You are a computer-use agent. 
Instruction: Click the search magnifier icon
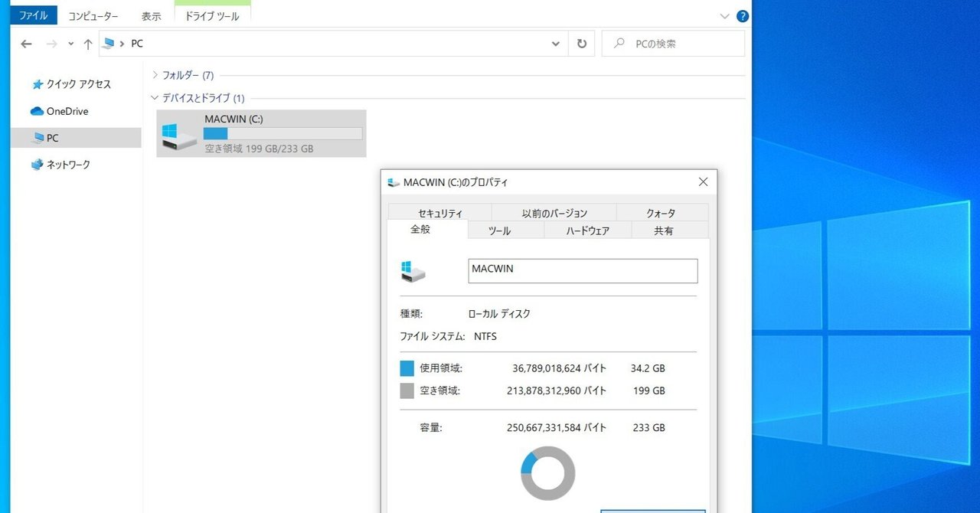(x=619, y=44)
